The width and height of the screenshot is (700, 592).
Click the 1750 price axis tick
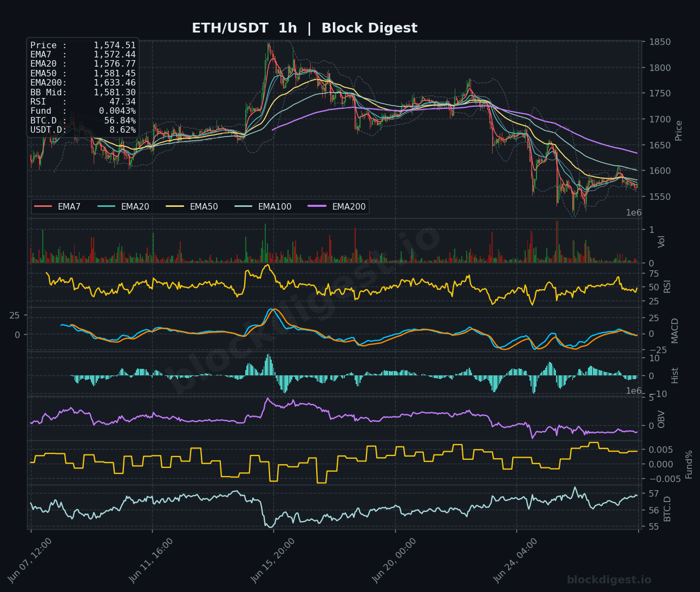pyautogui.click(x=660, y=94)
